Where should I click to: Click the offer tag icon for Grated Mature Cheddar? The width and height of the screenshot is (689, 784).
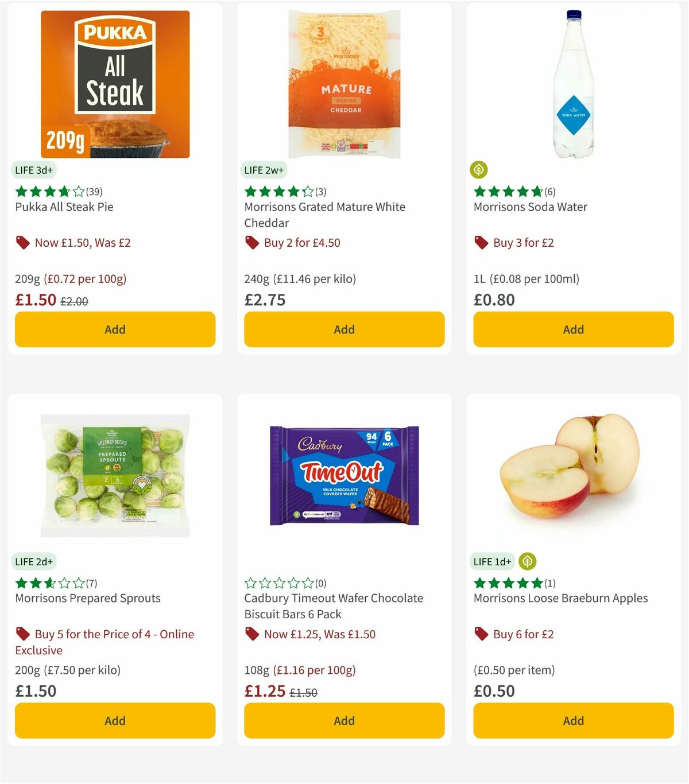pos(251,242)
